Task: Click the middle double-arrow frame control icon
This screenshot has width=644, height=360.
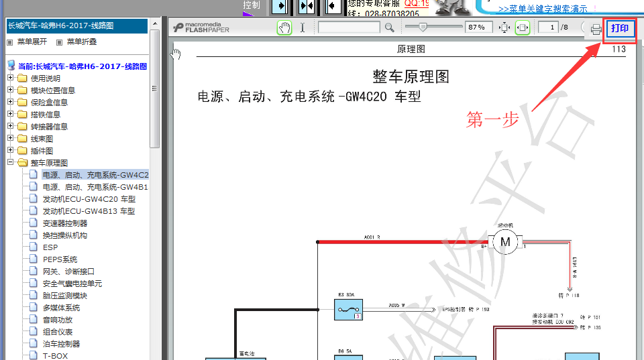Action: pos(307,6)
